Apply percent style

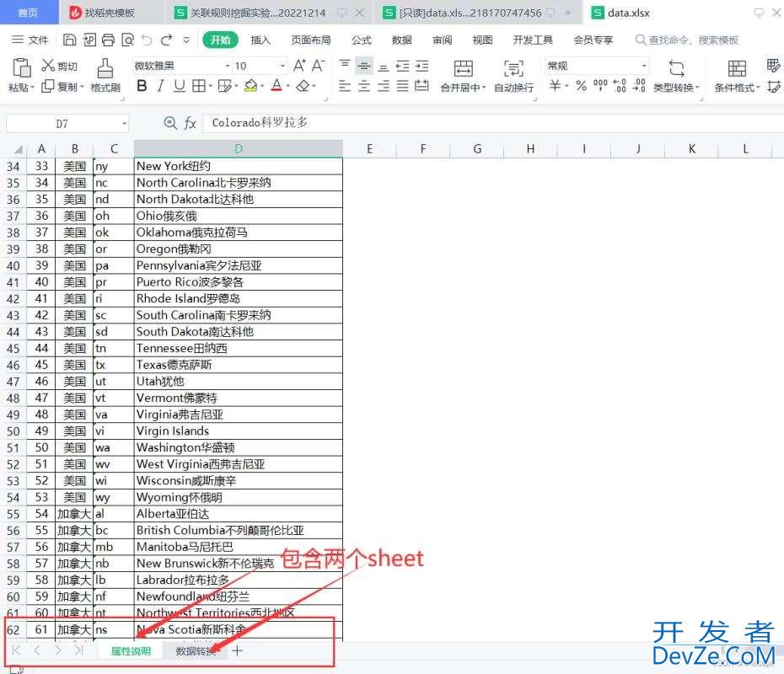[581, 86]
